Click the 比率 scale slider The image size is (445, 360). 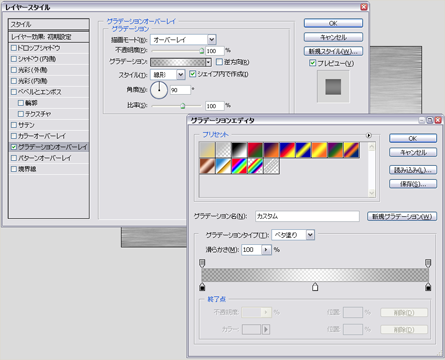tap(177, 106)
